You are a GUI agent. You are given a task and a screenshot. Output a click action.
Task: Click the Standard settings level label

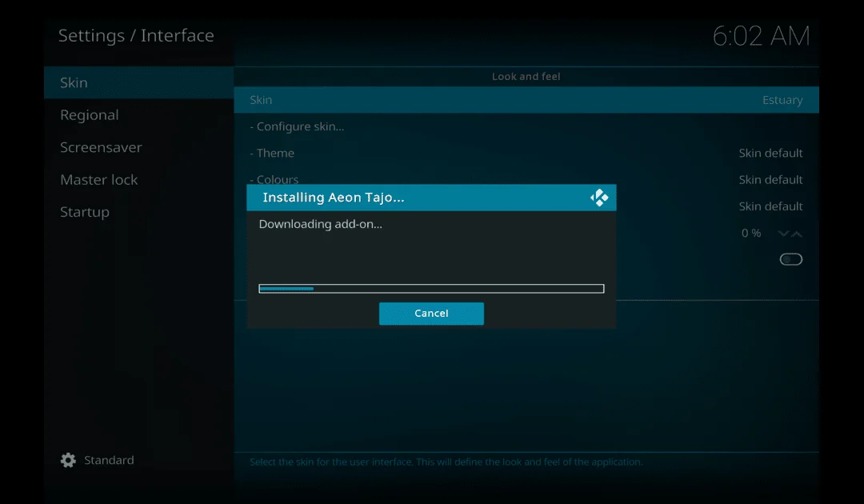click(109, 460)
